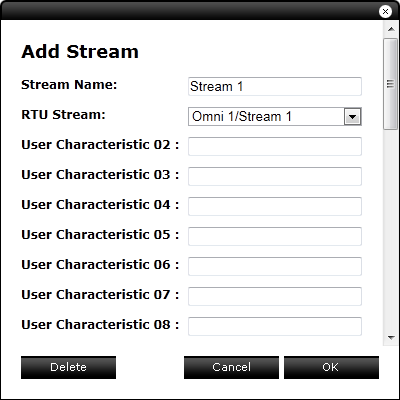Select the Omni 1/Stream 1 combo box
The height and width of the screenshot is (400, 400).
coord(275,117)
